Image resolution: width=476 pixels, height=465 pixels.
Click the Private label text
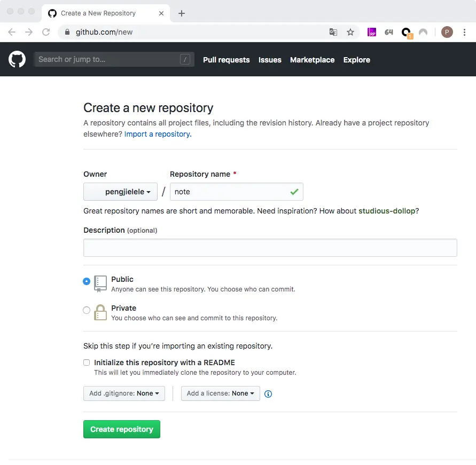coord(123,308)
